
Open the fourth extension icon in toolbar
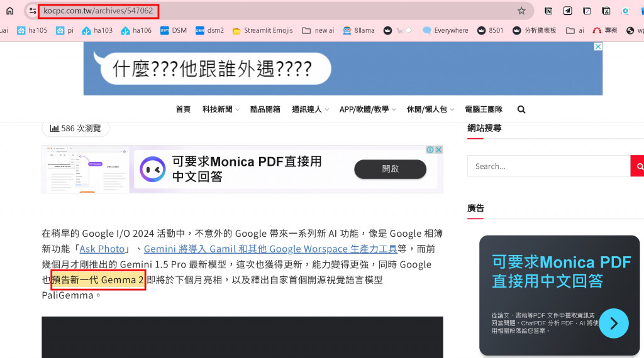pyautogui.click(x=606, y=11)
